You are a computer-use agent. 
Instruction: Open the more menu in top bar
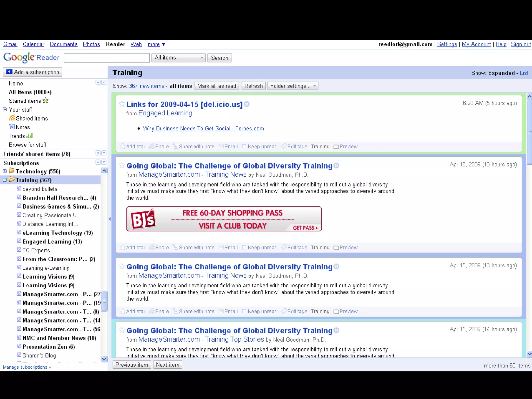pyautogui.click(x=156, y=44)
